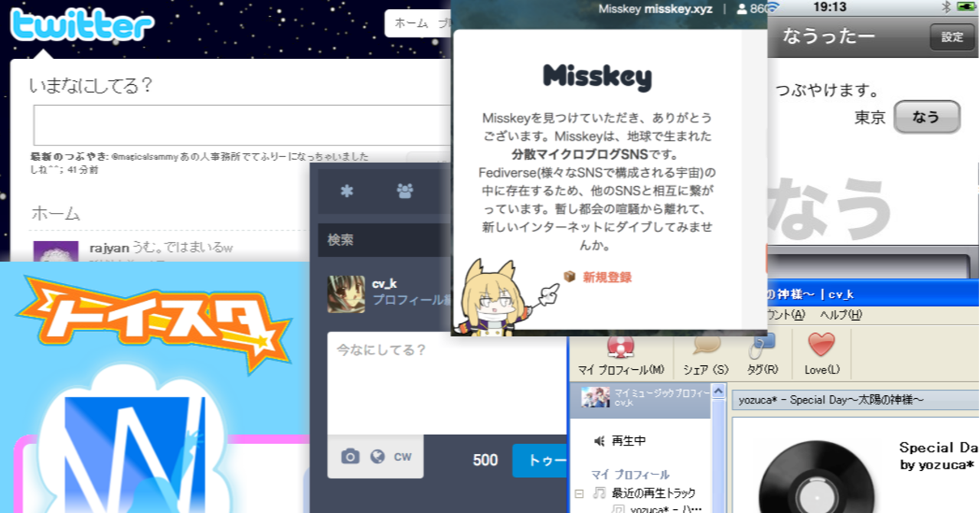
Task: Focus the 検索 search field in Mastodon
Action: [385, 240]
